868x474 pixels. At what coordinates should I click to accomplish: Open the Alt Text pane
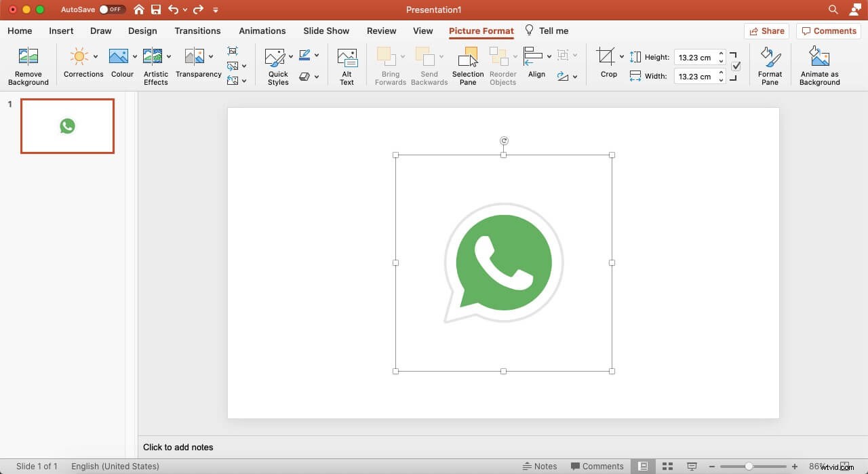[x=347, y=64]
